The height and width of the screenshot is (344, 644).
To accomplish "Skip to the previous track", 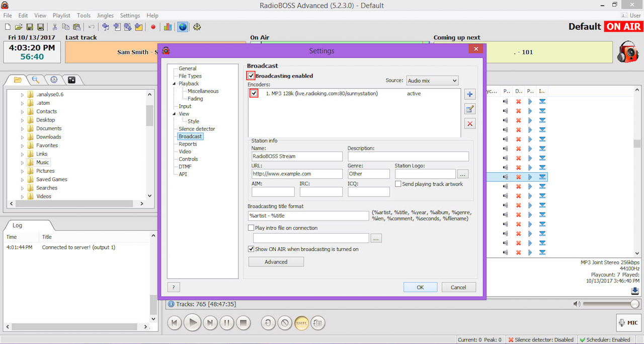I will (174, 323).
